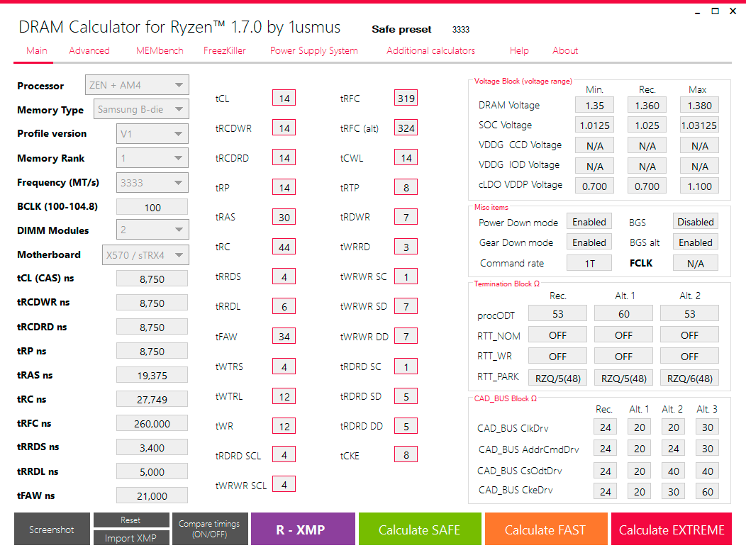Viewport: 746px width, 560px height.
Task: Click the tRTP value box
Action: pyautogui.click(x=406, y=187)
